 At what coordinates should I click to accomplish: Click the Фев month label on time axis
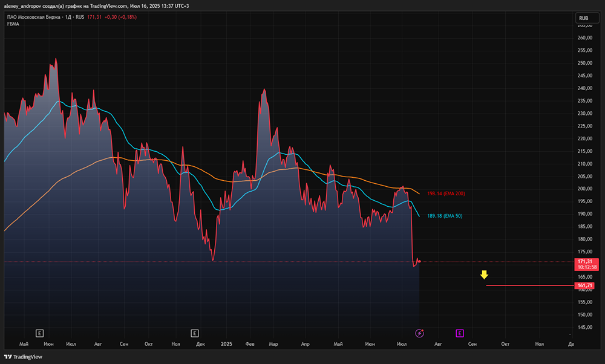[x=250, y=343]
